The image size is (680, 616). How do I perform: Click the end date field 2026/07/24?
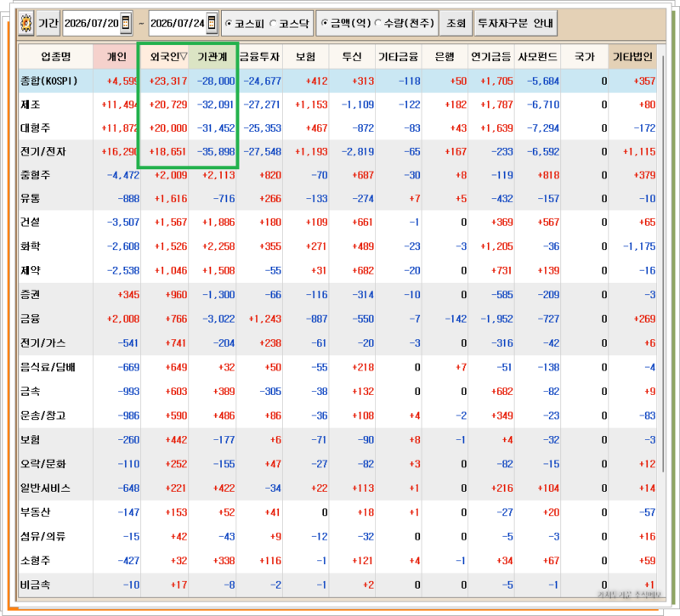tap(178, 23)
